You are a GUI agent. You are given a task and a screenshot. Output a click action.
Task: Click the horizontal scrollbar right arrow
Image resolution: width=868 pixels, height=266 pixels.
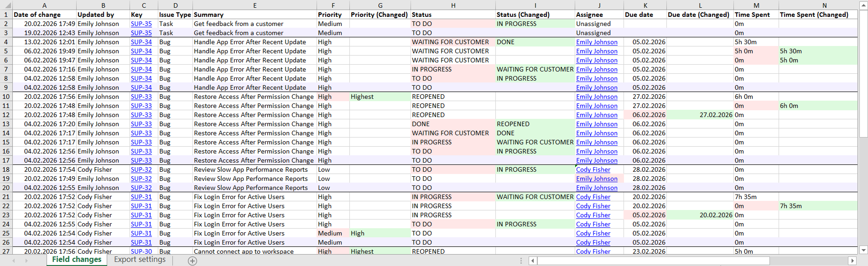pyautogui.click(x=852, y=261)
